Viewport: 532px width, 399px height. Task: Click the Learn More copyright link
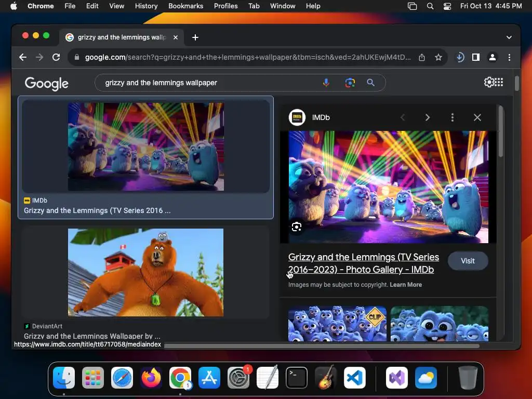pyautogui.click(x=406, y=285)
